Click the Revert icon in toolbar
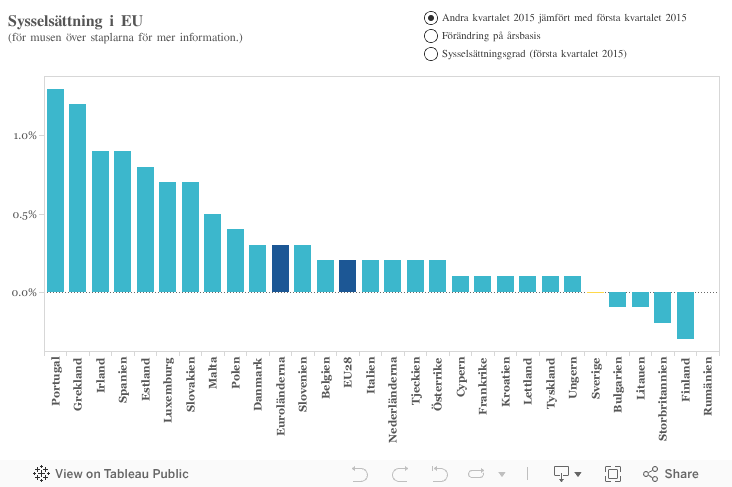732x487 pixels. click(438, 474)
